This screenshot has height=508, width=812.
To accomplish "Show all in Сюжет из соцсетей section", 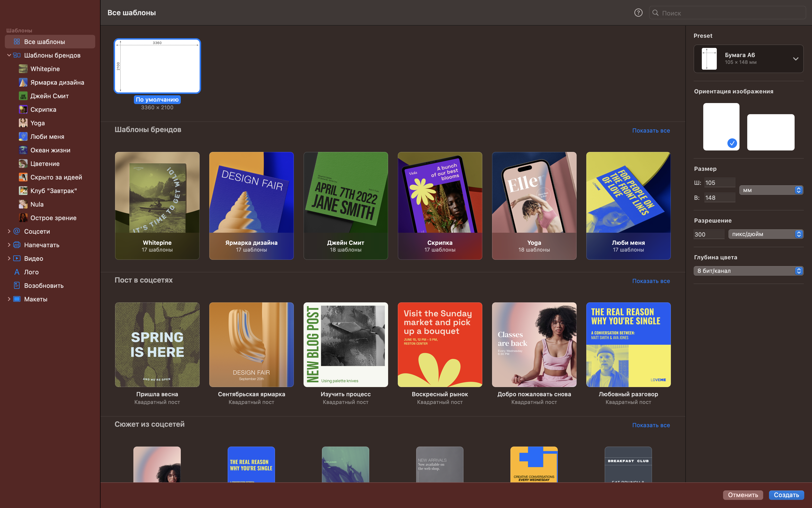I will (651, 425).
